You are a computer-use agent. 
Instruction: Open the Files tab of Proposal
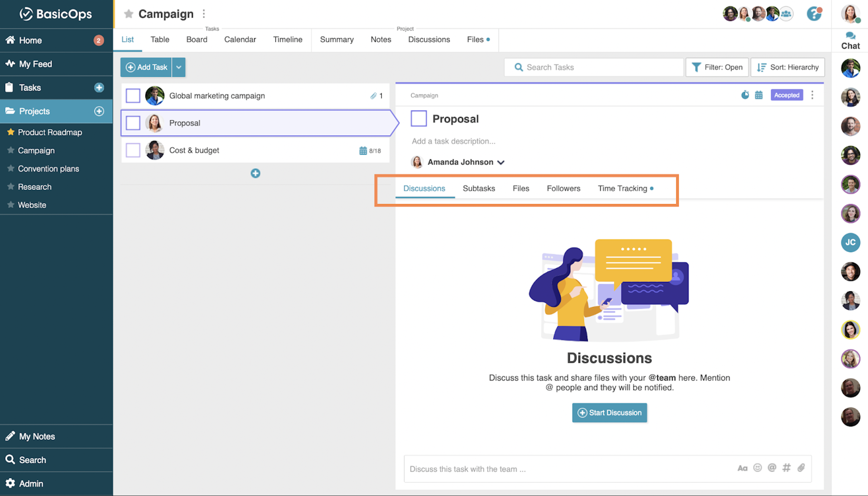point(521,188)
